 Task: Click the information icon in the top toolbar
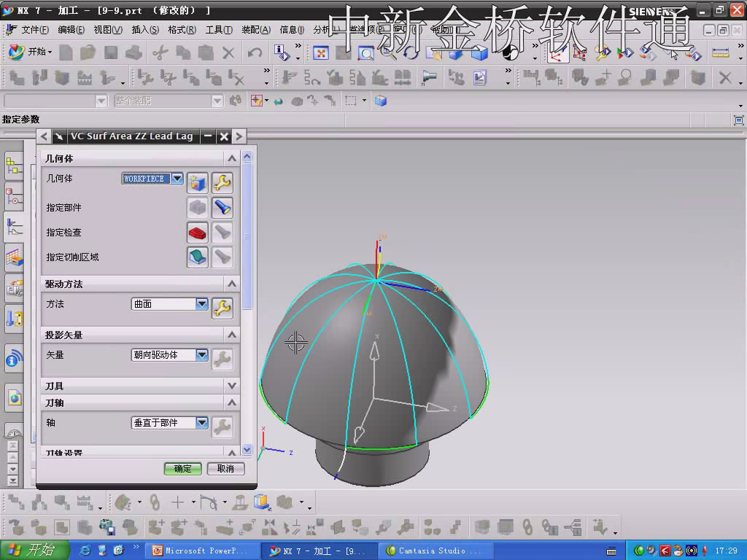point(281,52)
